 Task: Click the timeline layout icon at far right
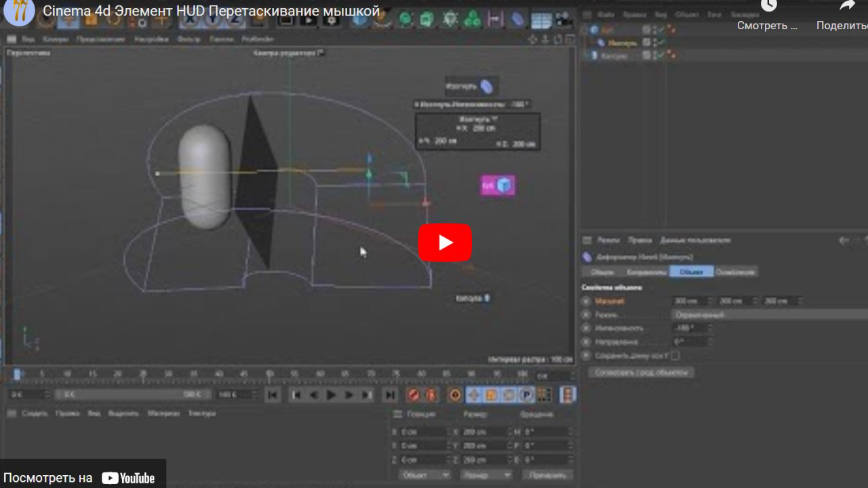coord(568,394)
